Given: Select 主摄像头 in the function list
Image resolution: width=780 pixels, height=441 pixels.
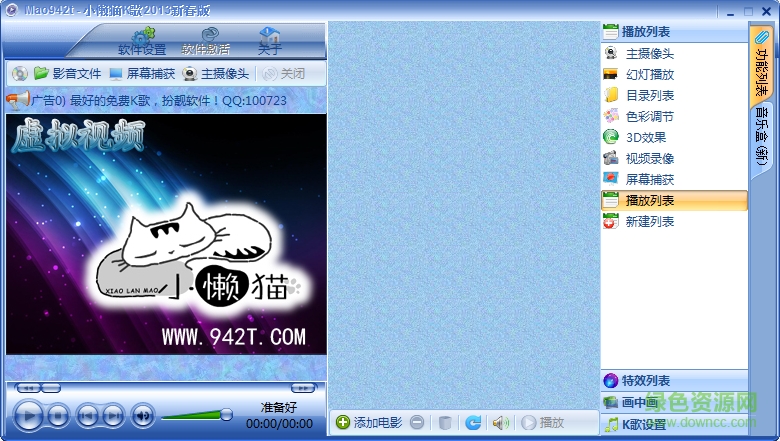Looking at the screenshot, I should pyautogui.click(x=675, y=54).
